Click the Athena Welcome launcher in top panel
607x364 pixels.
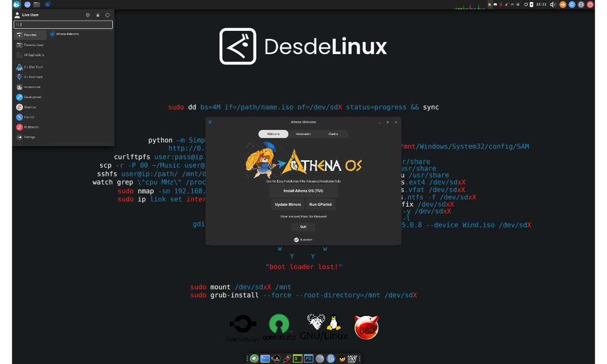[48, 4]
